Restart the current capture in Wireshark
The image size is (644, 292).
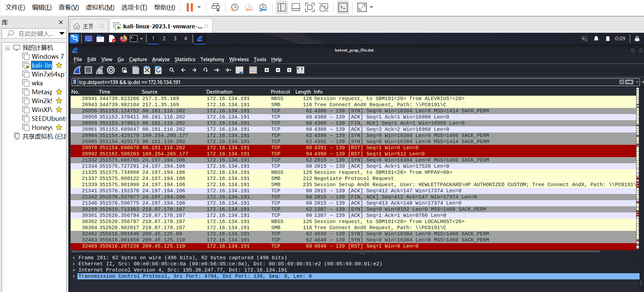point(100,70)
